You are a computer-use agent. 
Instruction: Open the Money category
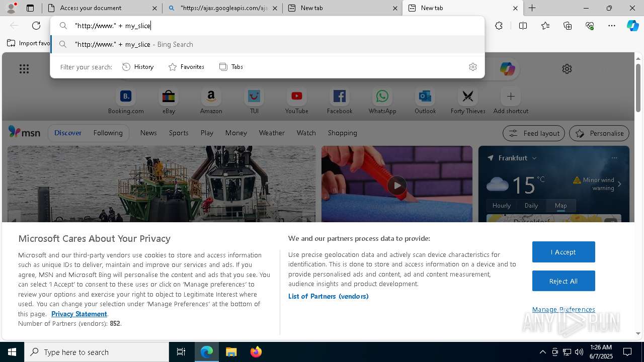click(236, 133)
